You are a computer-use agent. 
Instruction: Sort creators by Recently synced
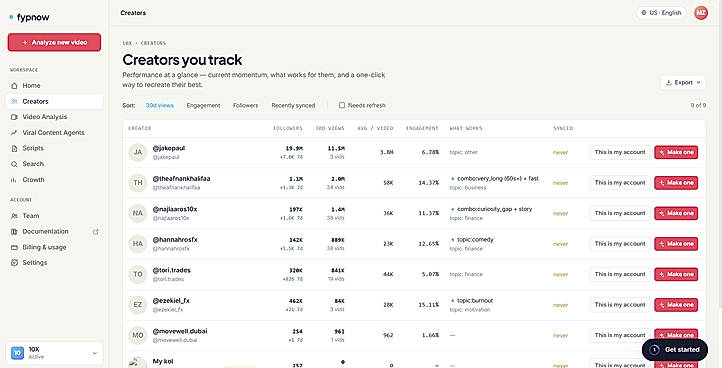pos(293,105)
